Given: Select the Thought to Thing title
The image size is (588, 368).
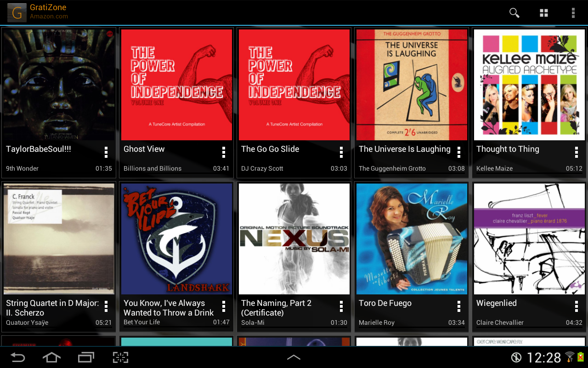Looking at the screenshot, I should [508, 149].
